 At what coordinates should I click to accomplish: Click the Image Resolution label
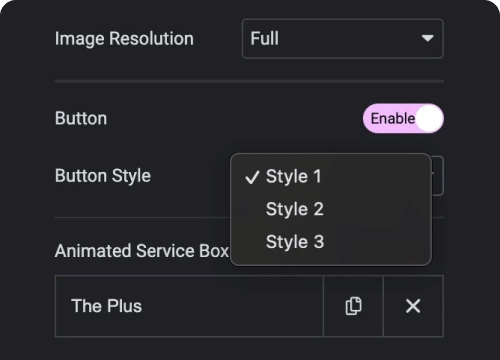click(x=124, y=39)
